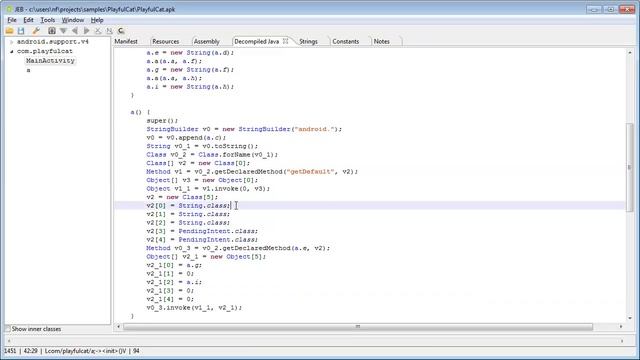
Task: Close the Decompiled Java tab
Action: pos(285,41)
